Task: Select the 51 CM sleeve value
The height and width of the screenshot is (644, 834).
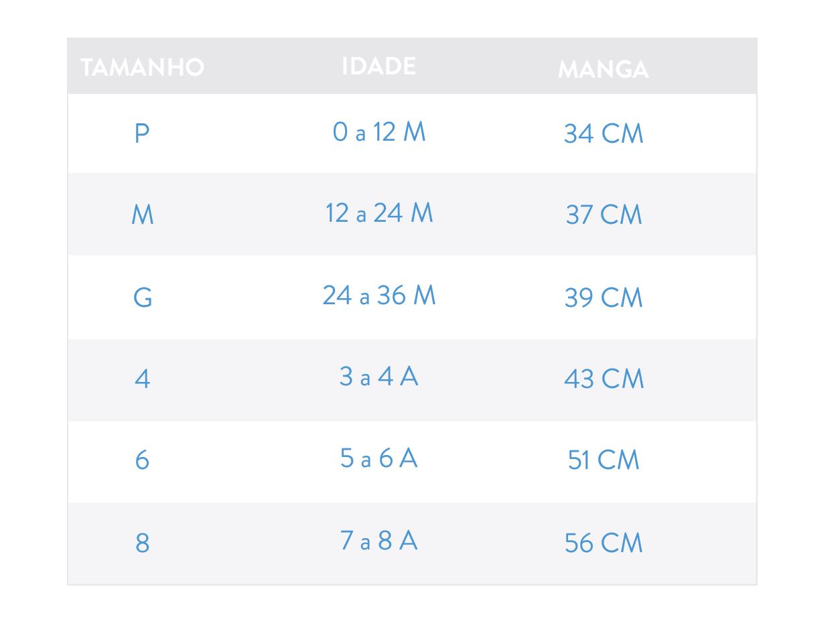Action: click(x=604, y=460)
